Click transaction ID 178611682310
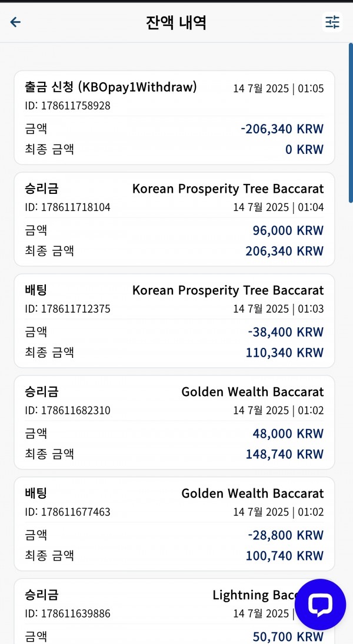 (68, 410)
